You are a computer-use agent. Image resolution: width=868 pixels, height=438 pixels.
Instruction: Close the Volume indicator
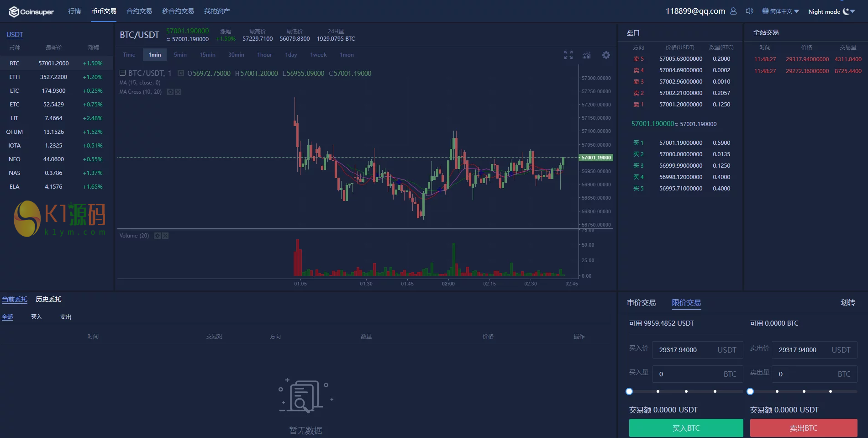pos(165,236)
